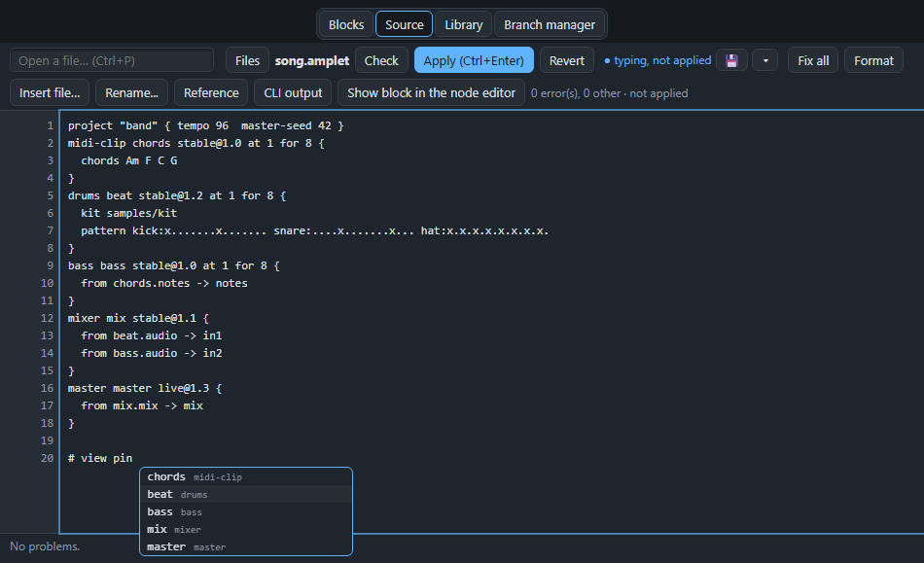Click 'from beat.audio -> in1' line
Screen dimensions: 924x563
152,335
